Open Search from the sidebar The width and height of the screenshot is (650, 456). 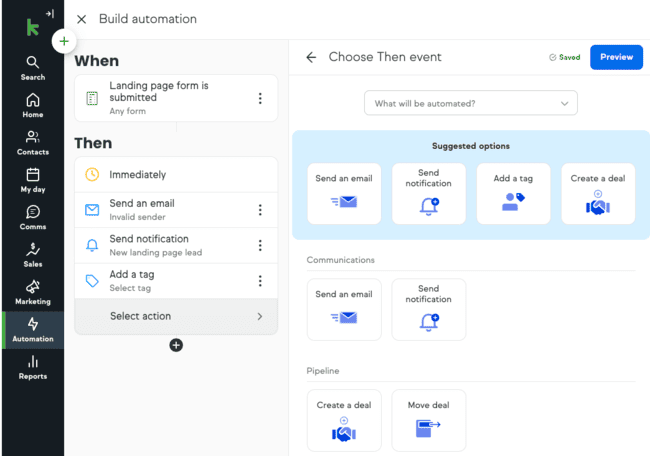[33, 68]
